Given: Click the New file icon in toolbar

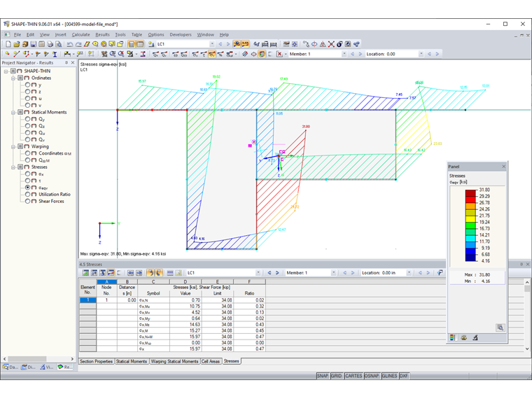Looking at the screenshot, I should [x=8, y=44].
